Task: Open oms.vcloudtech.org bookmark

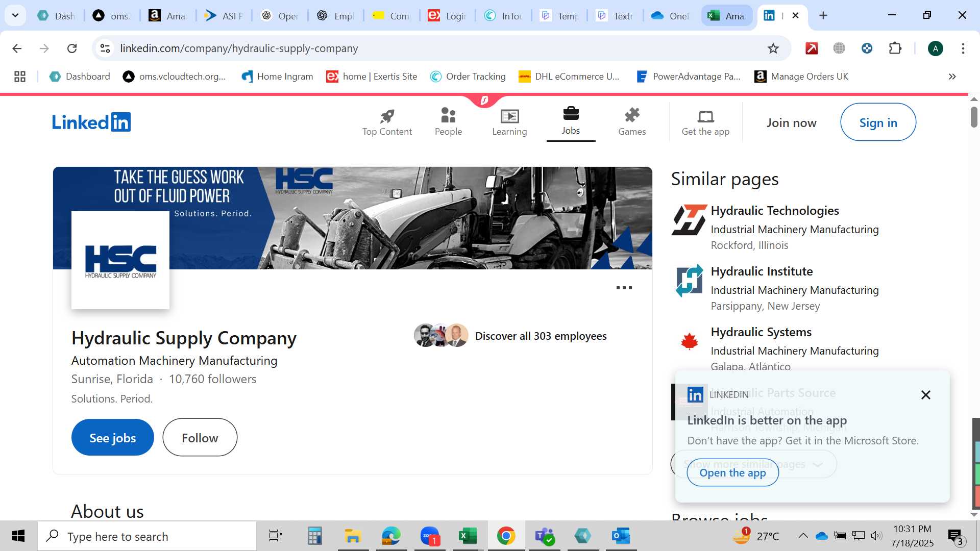Action: (174, 77)
